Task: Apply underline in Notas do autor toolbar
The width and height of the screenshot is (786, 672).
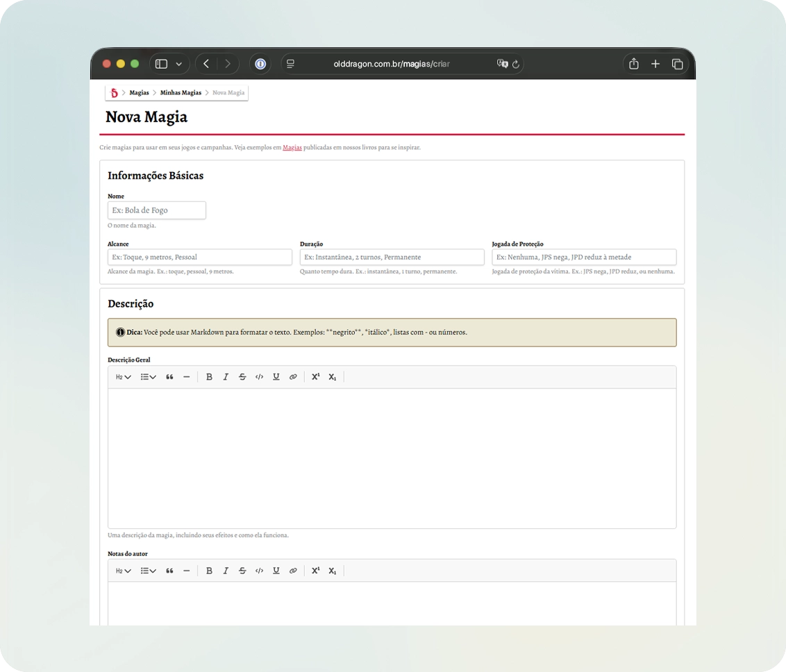Action: pyautogui.click(x=276, y=571)
